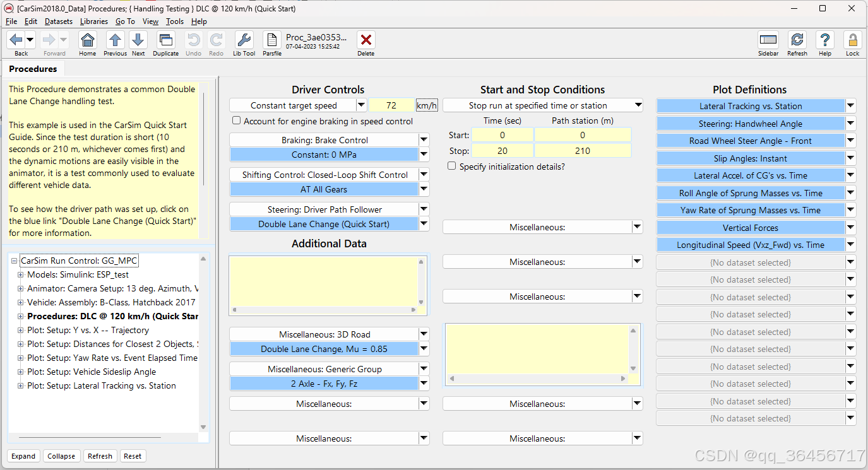868x470 pixels.
Task: Duplicate the current dataset
Action: [165, 40]
